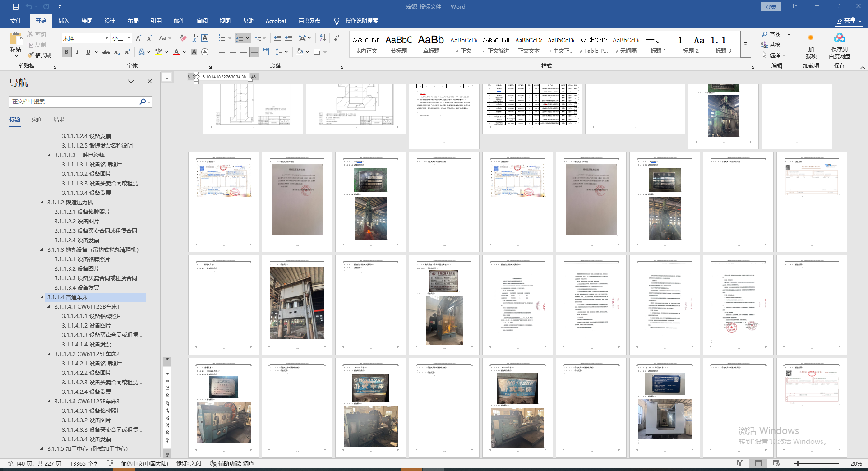Open the font name dropdown (宋体)
868x471 pixels.
[106, 38]
